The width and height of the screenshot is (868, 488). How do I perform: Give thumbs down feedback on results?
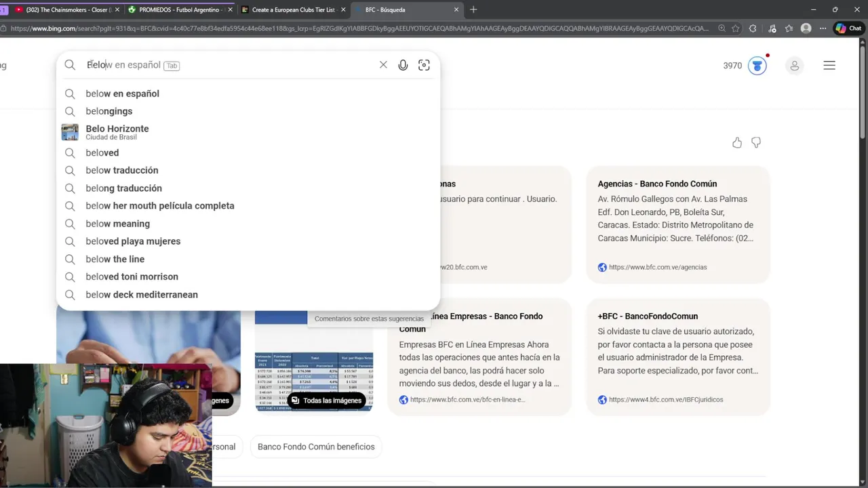tap(756, 142)
